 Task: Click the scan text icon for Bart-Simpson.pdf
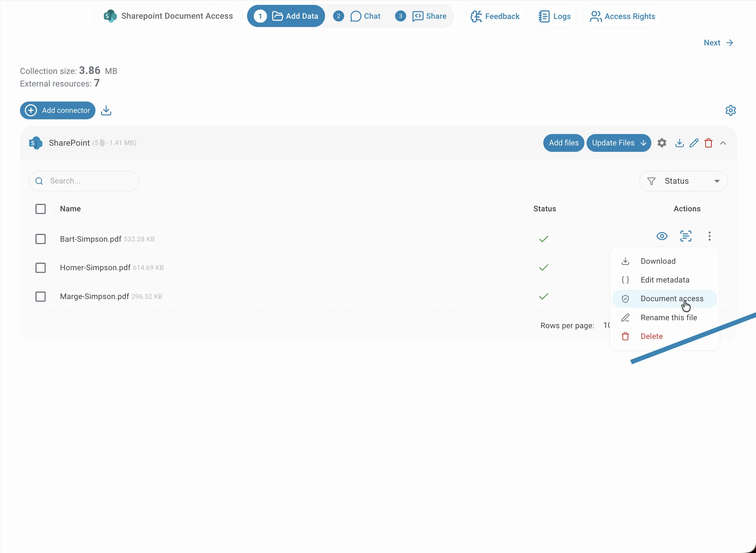point(686,236)
